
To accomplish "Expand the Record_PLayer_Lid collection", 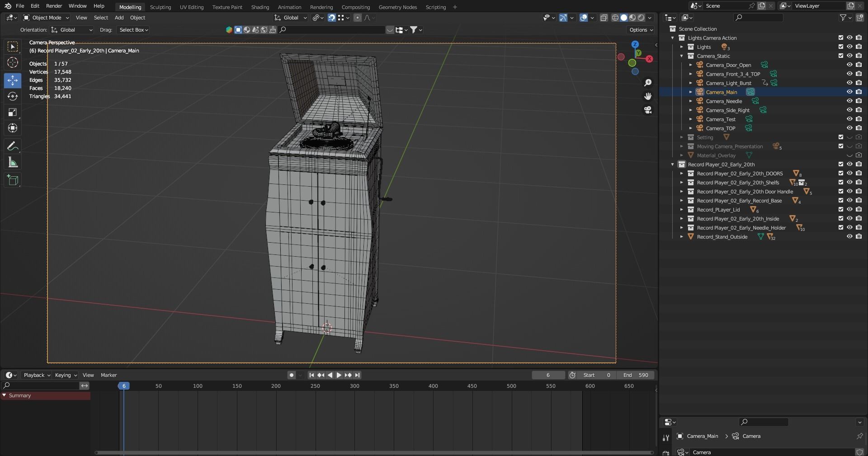I will [682, 210].
